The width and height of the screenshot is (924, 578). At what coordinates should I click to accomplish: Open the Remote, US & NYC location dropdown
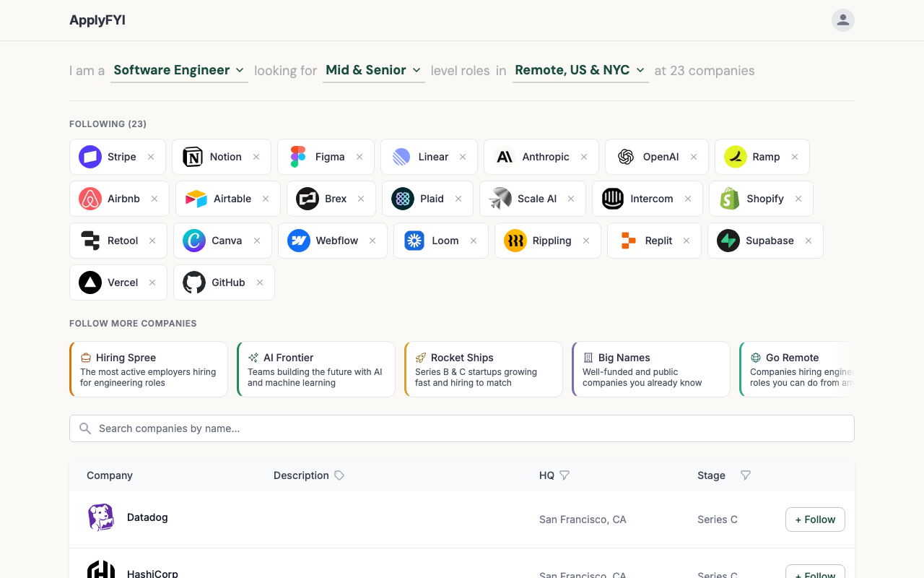click(x=580, y=70)
